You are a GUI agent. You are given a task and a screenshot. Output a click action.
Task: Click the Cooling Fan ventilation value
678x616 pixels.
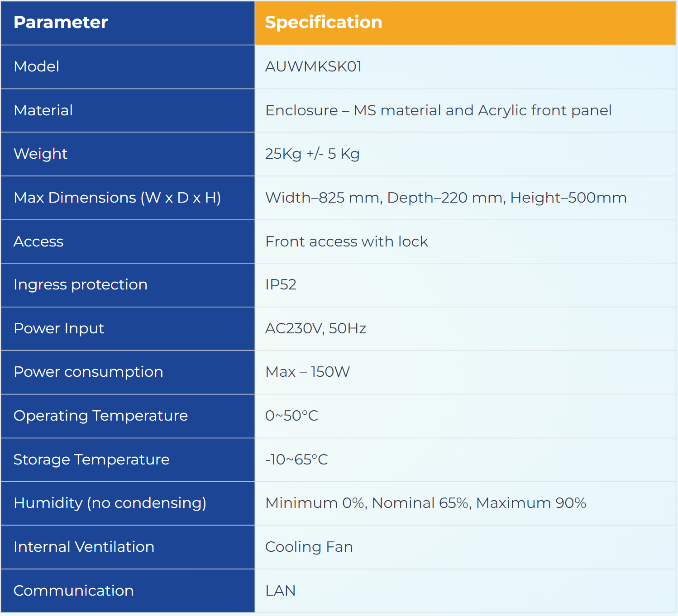pyautogui.click(x=309, y=547)
